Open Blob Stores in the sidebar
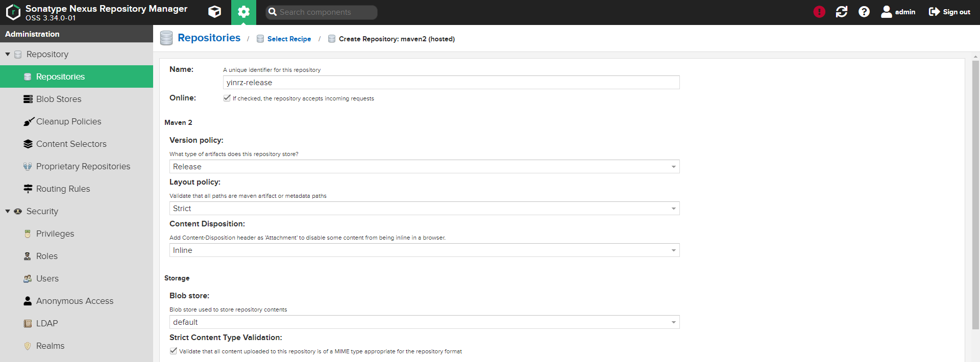Screen dimensions: 980x362 (77, 99)
